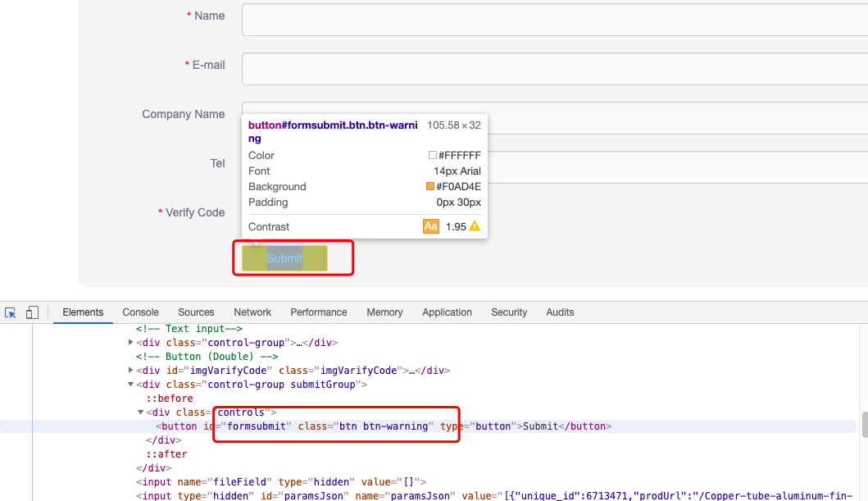
Task: Click the DevTools vertical scrollbar thumb
Action: point(863,424)
